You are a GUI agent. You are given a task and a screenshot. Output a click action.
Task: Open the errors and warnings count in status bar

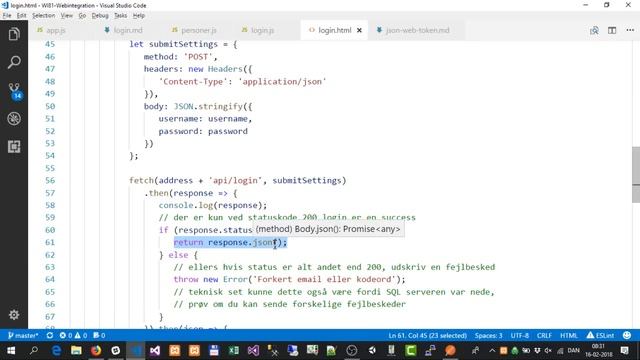pyautogui.click(x=73, y=336)
